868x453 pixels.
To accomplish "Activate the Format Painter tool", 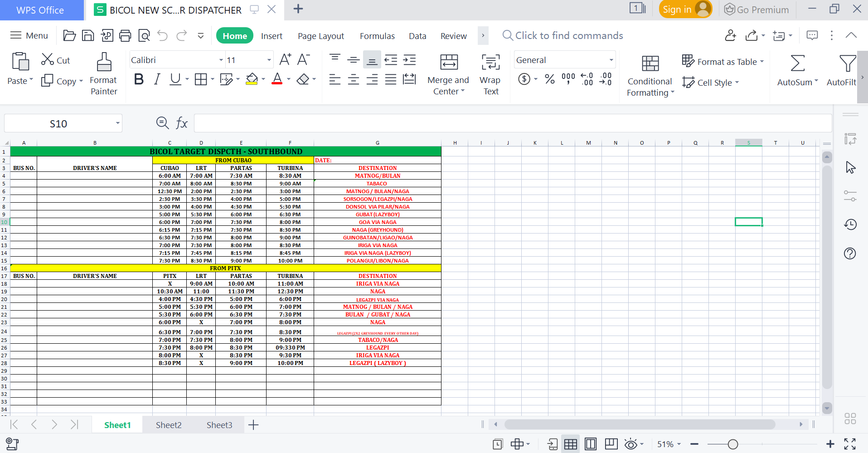I will [104, 73].
